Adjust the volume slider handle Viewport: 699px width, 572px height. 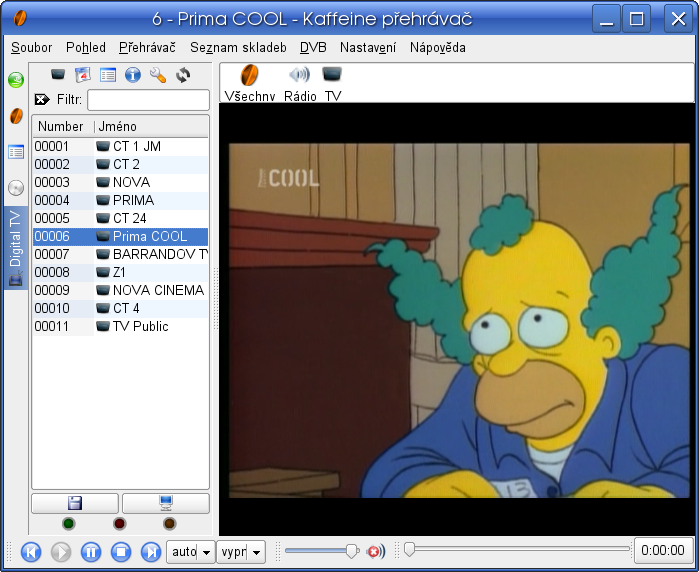(352, 551)
